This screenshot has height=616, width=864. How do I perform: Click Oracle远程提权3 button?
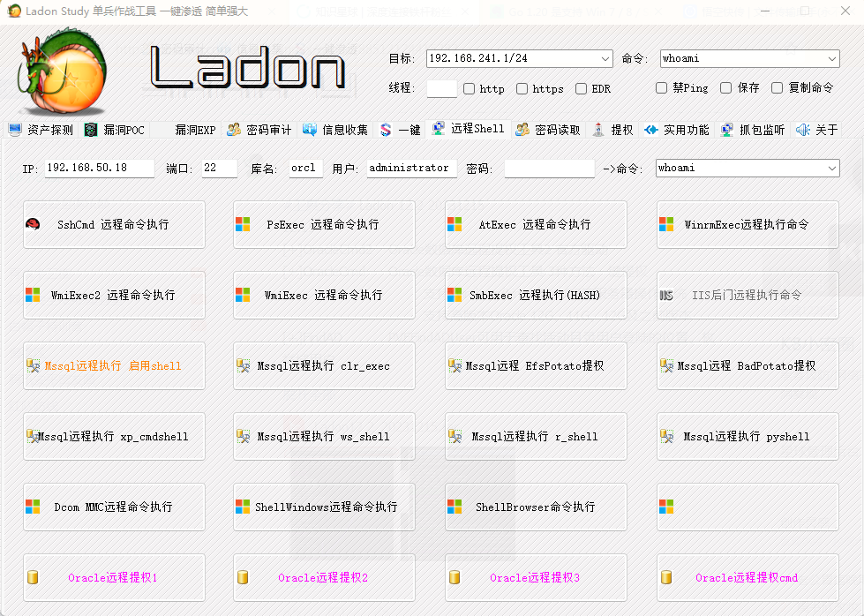point(536,577)
